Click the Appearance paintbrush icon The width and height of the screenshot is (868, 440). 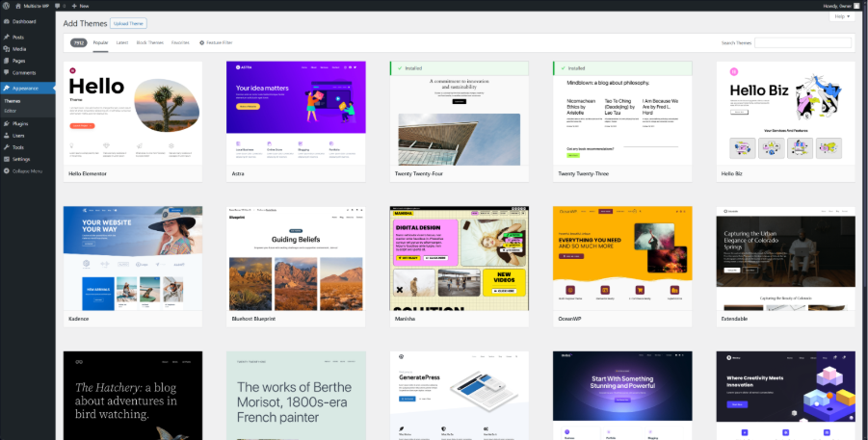(6, 88)
